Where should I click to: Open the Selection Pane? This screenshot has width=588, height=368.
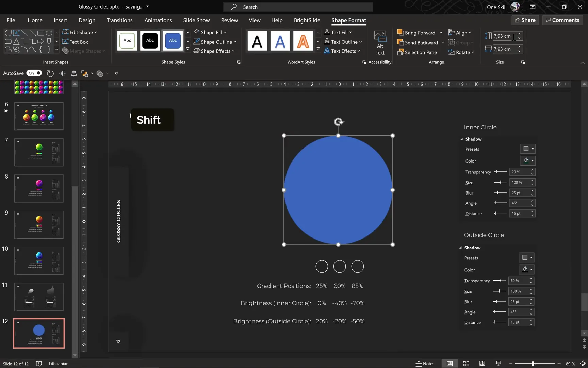point(417,52)
